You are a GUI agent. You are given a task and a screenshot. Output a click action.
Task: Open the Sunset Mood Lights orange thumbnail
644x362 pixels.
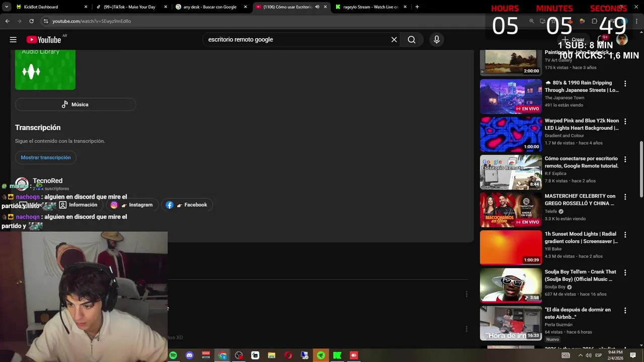tap(511, 247)
